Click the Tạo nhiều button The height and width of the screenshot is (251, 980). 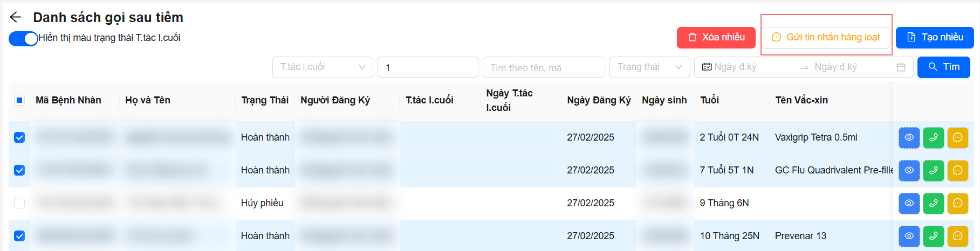click(934, 38)
